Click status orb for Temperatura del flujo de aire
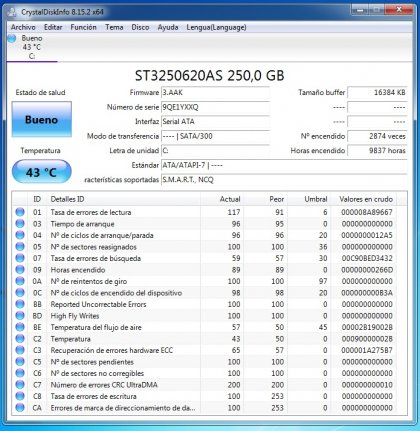 20,327
